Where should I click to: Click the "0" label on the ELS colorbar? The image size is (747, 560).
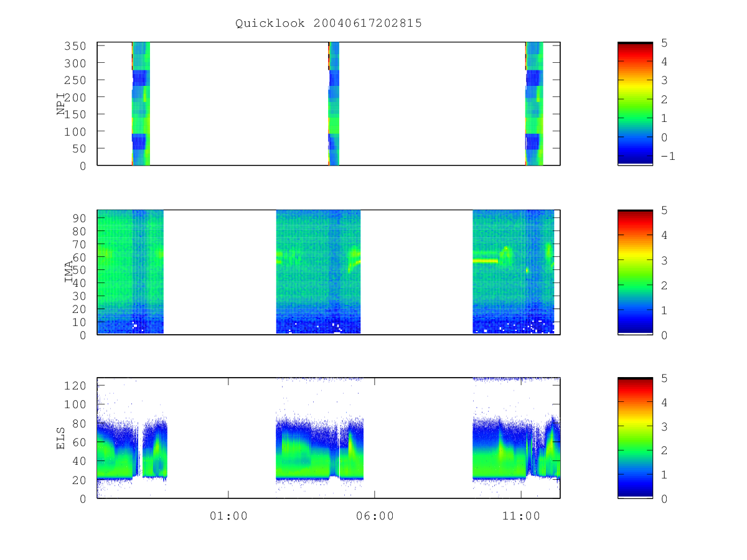[664, 498]
